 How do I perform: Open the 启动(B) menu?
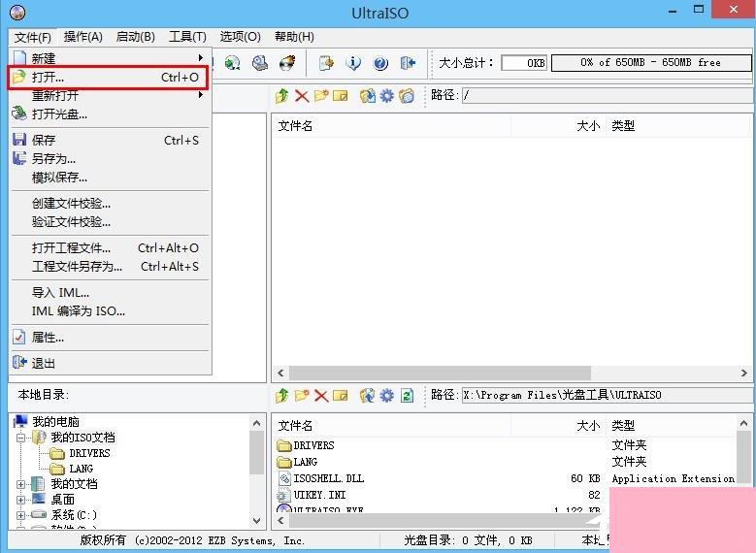(136, 37)
